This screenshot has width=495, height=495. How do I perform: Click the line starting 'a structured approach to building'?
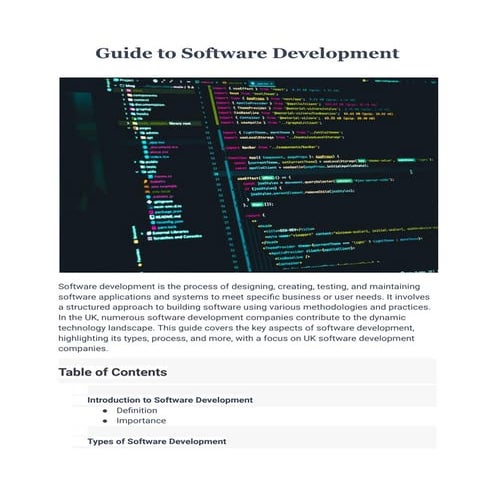[244, 307]
